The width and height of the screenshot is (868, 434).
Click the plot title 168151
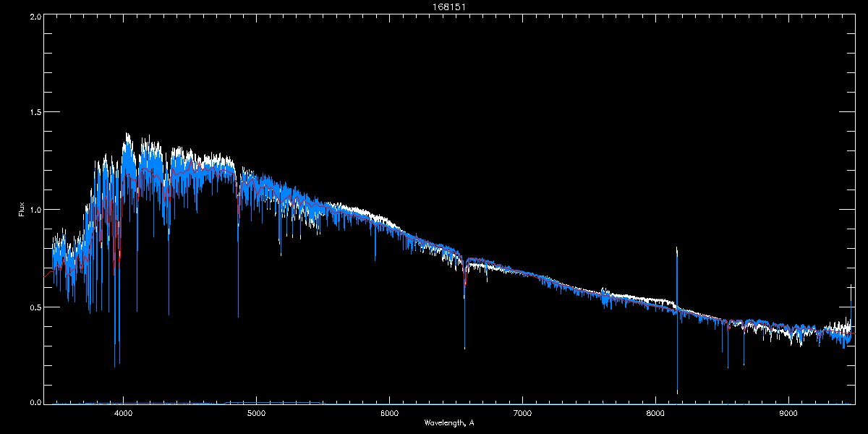click(434, 7)
